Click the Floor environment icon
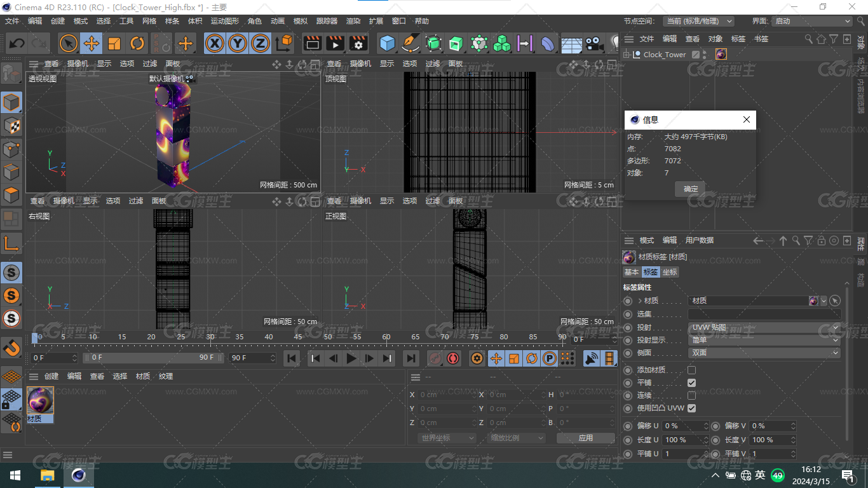 click(571, 44)
